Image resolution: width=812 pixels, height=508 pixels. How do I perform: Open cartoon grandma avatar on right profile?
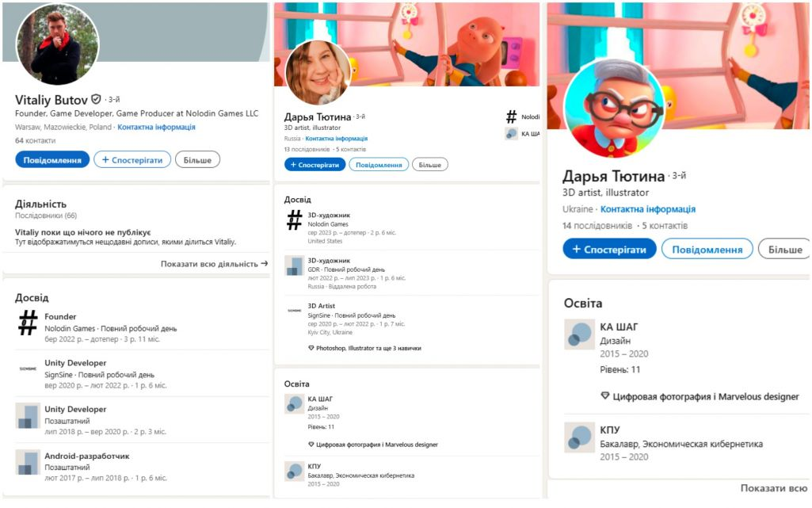(614, 109)
